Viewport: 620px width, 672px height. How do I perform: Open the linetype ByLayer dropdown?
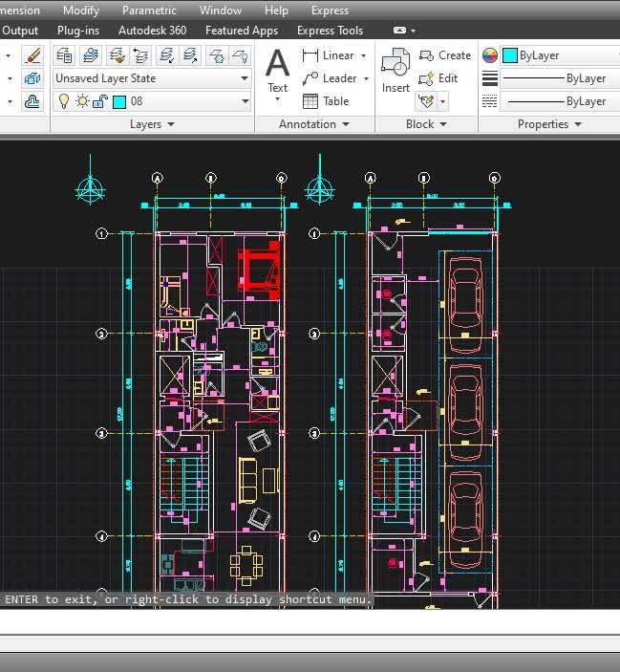[561, 101]
